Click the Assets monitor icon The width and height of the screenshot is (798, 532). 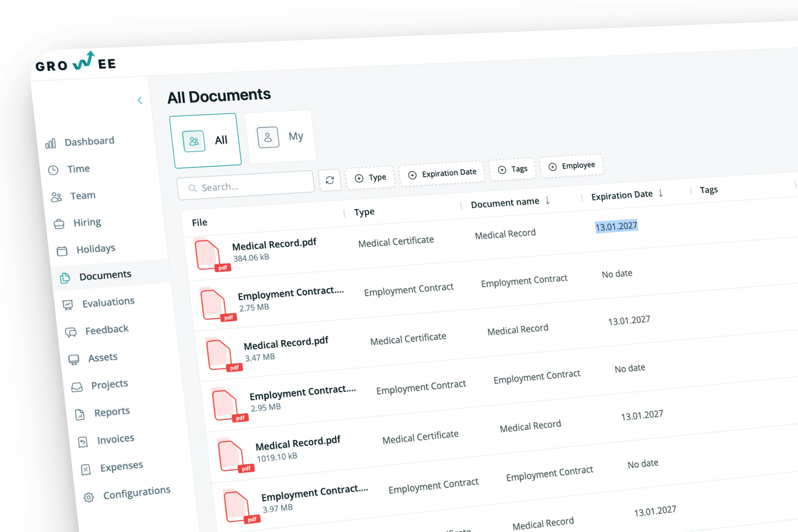coord(74,359)
